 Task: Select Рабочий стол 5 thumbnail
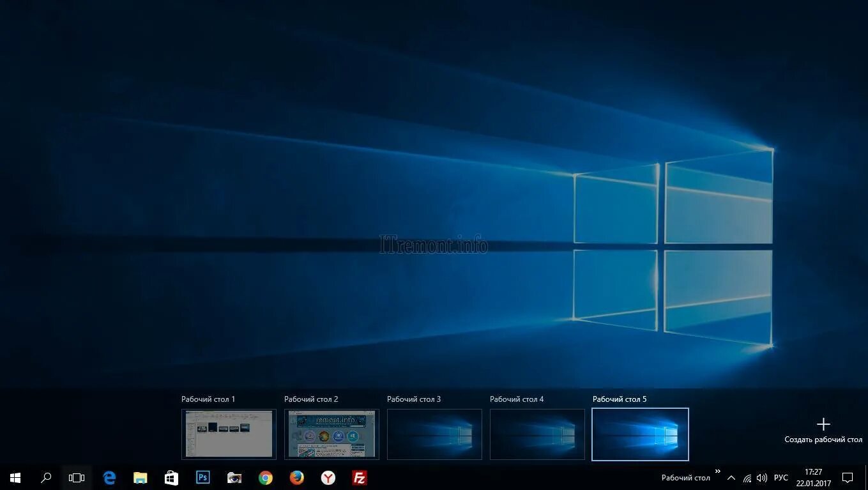pyautogui.click(x=640, y=434)
